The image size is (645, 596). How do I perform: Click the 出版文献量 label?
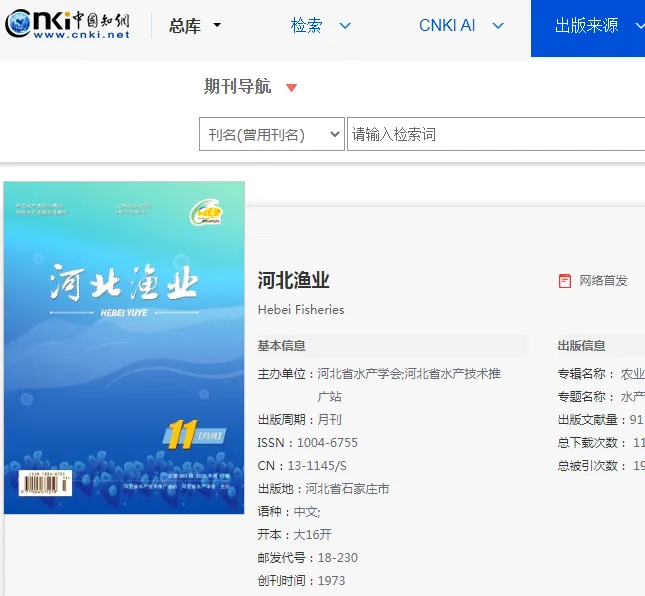point(592,420)
